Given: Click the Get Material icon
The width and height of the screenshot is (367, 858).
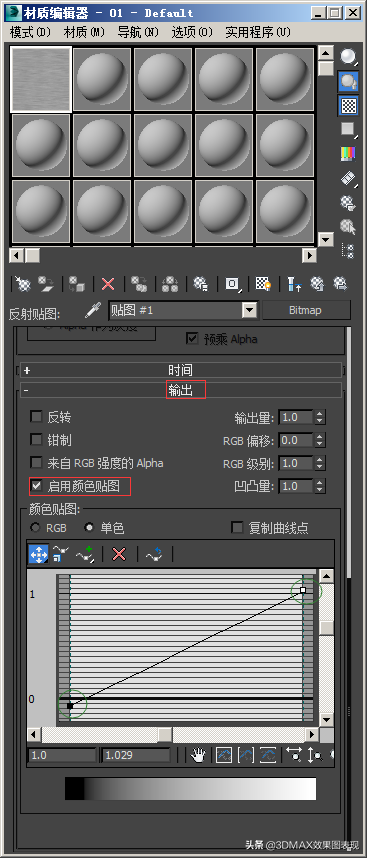Looking at the screenshot, I should pyautogui.click(x=22, y=283).
